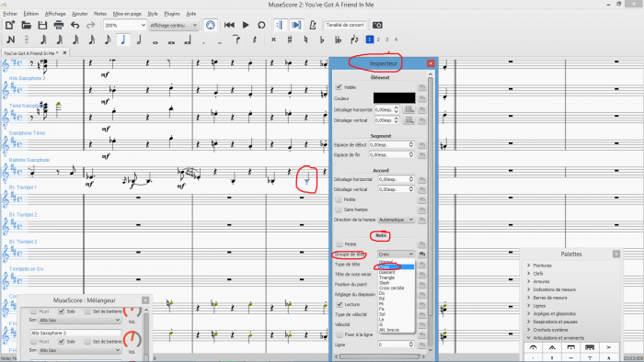Insert a rest

point(255,40)
